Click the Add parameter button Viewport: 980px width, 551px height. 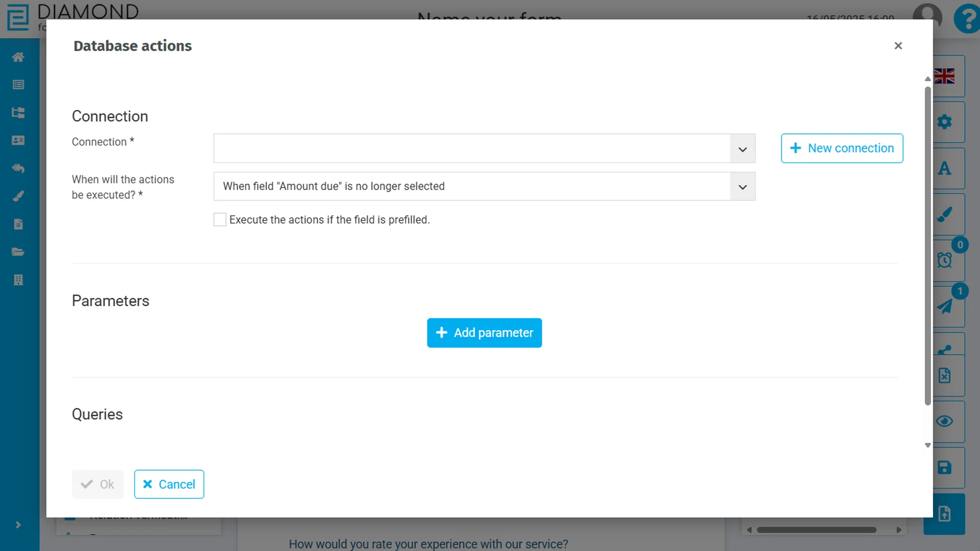[x=484, y=333]
